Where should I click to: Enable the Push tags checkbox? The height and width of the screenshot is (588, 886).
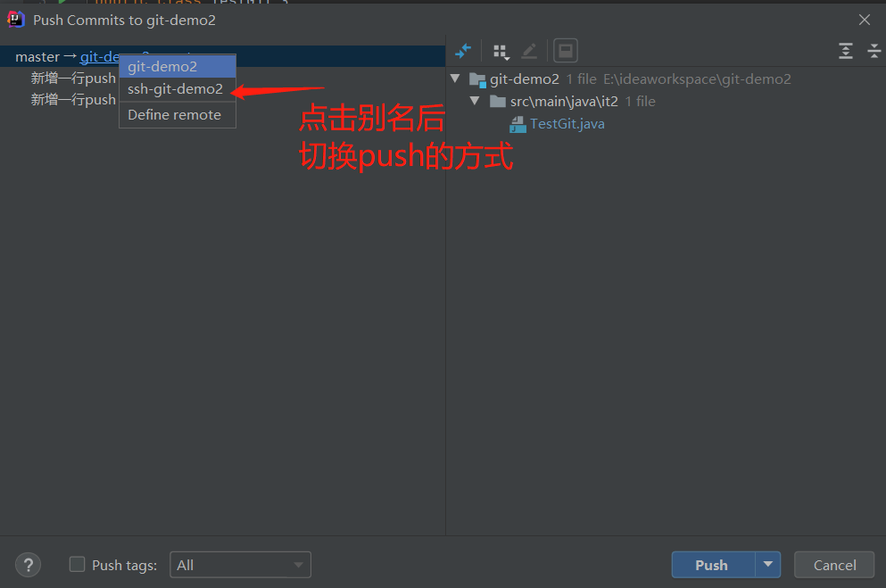[77, 564]
